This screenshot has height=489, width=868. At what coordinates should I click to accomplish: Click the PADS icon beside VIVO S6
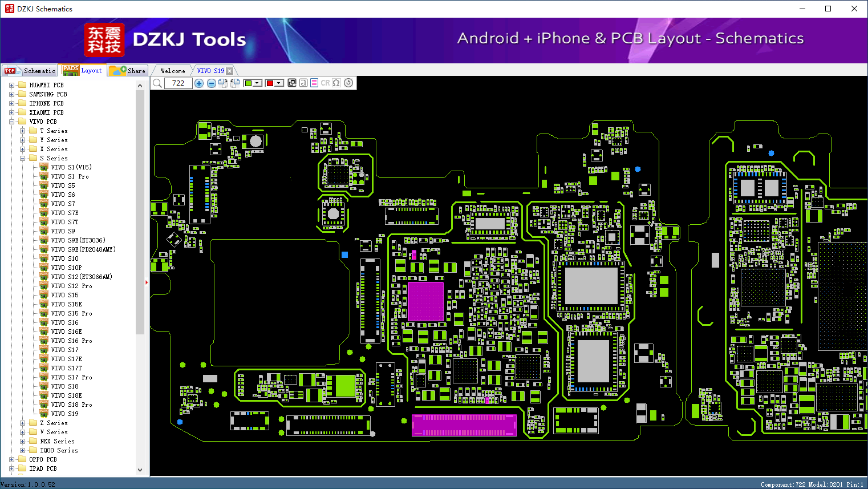44,195
